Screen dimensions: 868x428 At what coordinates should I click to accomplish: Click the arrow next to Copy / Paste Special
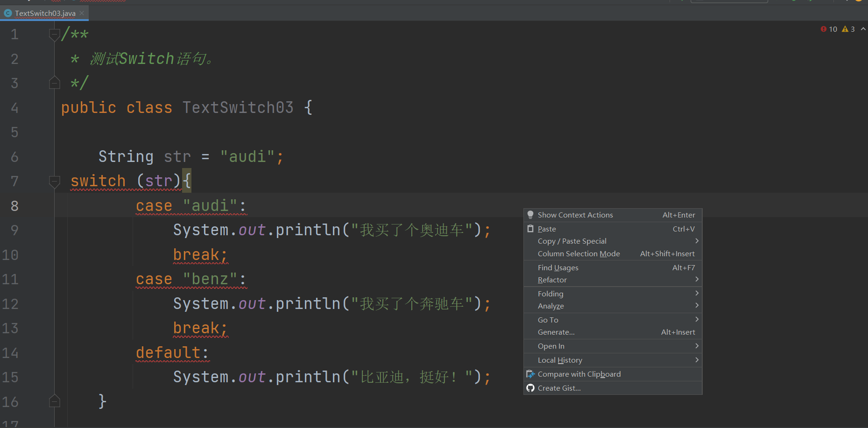tap(697, 241)
